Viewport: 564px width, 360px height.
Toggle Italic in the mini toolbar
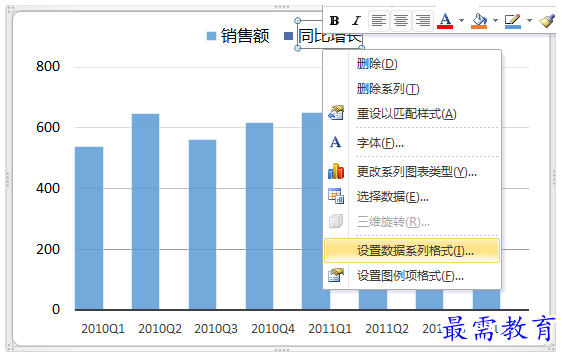coord(356,21)
